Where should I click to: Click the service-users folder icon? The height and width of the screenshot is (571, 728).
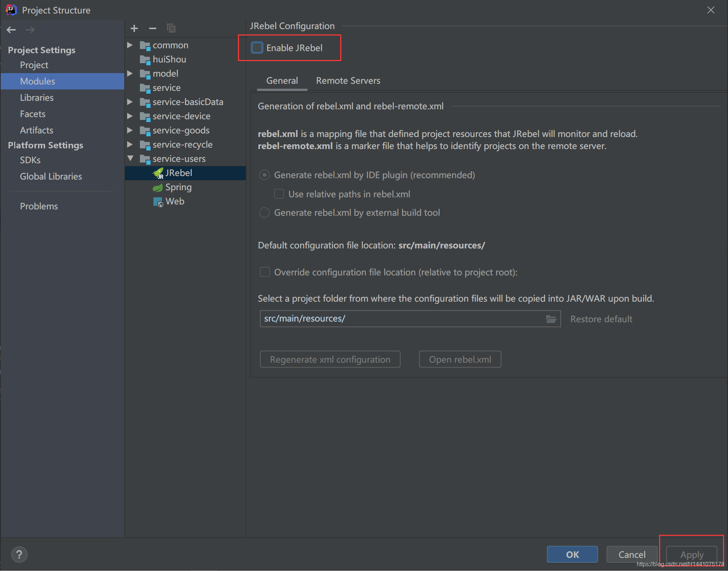[145, 159]
